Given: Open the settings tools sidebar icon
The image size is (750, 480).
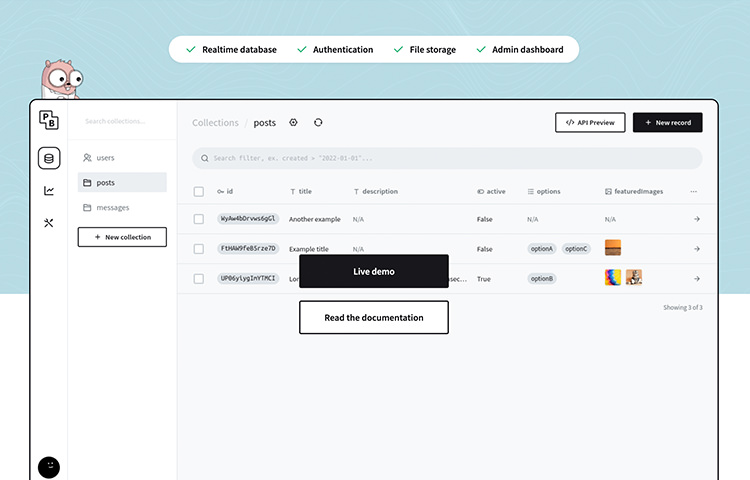Looking at the screenshot, I should [49, 223].
